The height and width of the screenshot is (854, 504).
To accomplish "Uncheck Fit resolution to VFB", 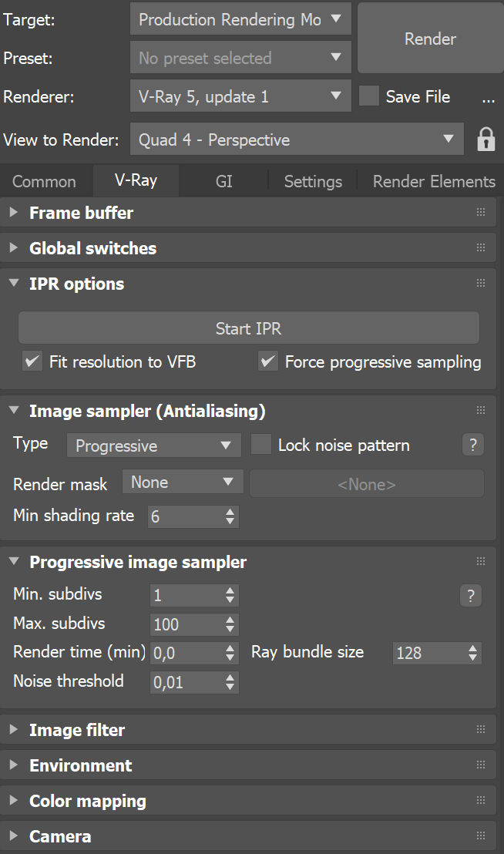I will pos(32,361).
